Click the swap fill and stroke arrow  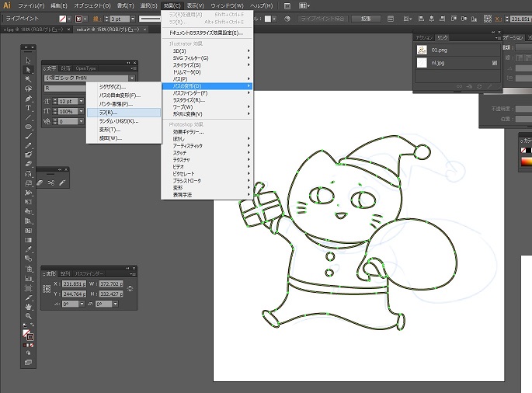32,325
